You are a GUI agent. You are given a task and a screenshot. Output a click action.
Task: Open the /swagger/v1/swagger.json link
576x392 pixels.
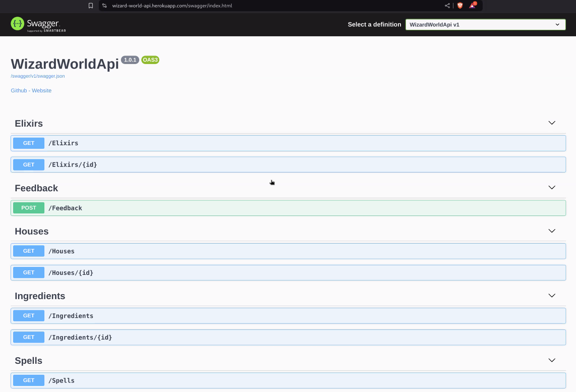point(38,76)
